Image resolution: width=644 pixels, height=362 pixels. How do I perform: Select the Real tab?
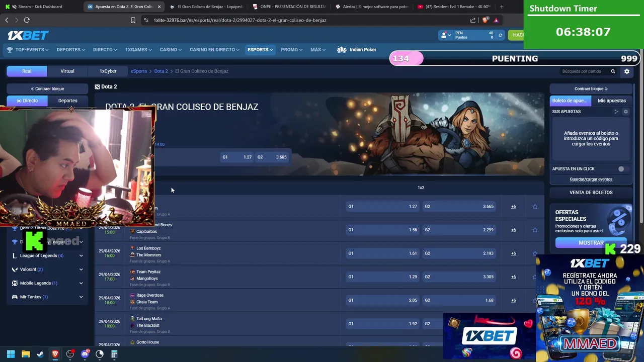27,71
